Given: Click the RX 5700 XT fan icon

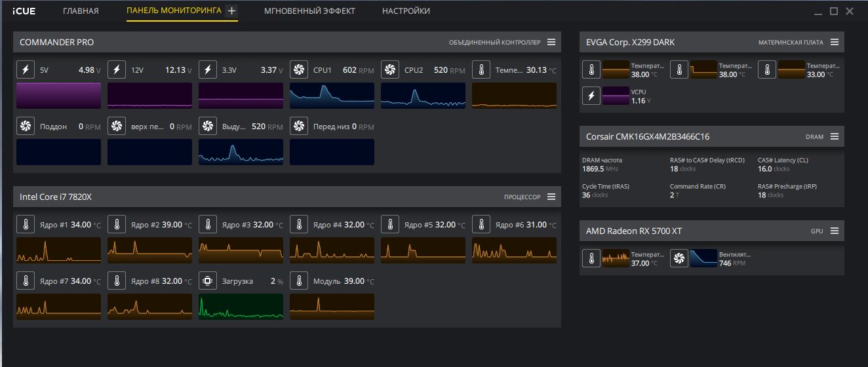Looking at the screenshot, I should 679,258.
